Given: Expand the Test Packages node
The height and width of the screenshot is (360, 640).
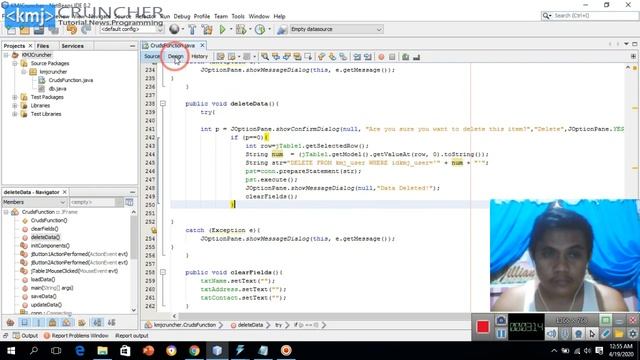Looking at the screenshot, I should 15,97.
